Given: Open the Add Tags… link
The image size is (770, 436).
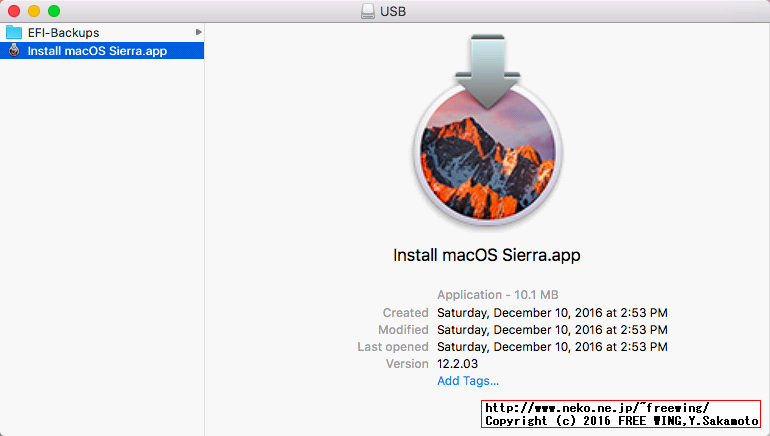Looking at the screenshot, I should (467, 381).
